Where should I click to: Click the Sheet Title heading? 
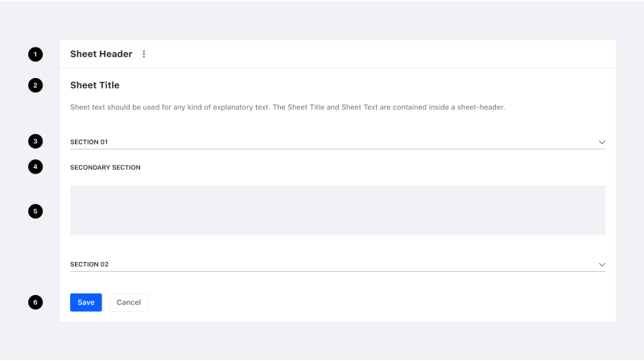(95, 85)
